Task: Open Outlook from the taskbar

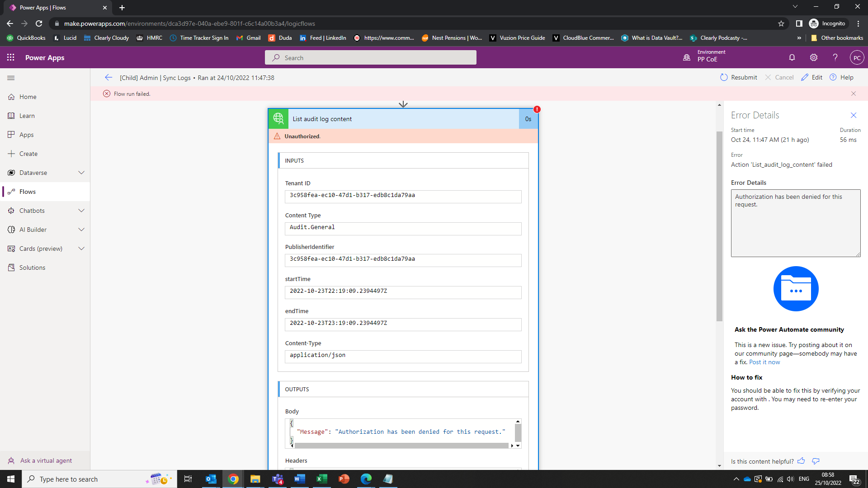Action: 211,479
